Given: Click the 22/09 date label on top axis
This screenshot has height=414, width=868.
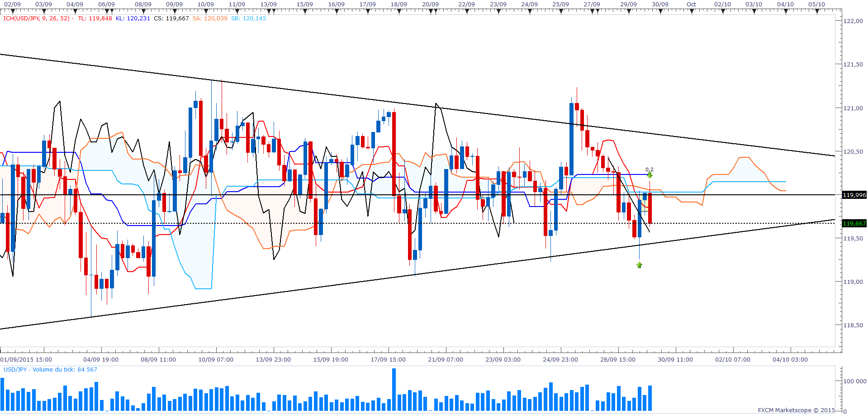Looking at the screenshot, I should click(x=466, y=5).
